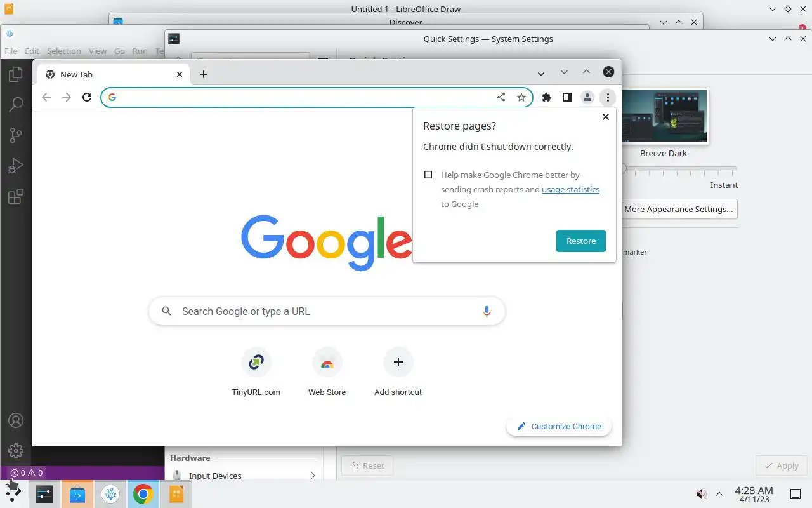Open the View menu in the editor
Screen dimensions: 812x508
(x=98, y=51)
